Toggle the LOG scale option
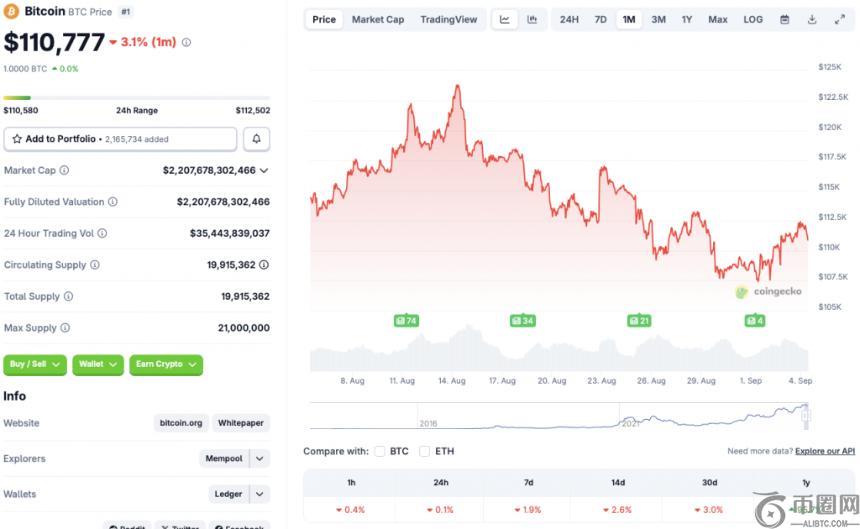This screenshot has height=529, width=860. 753,19
